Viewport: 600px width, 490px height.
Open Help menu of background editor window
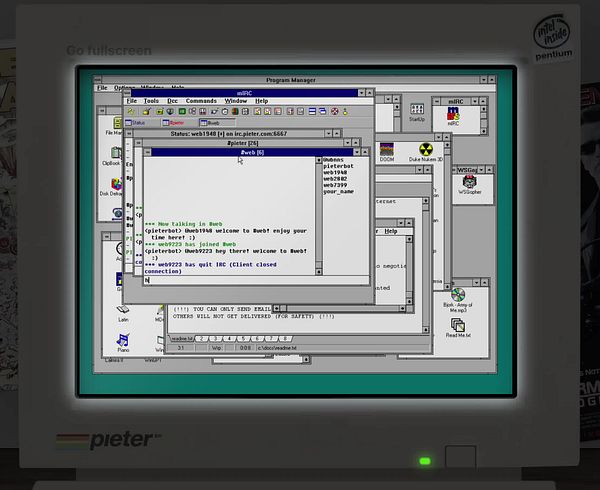[x=391, y=231]
